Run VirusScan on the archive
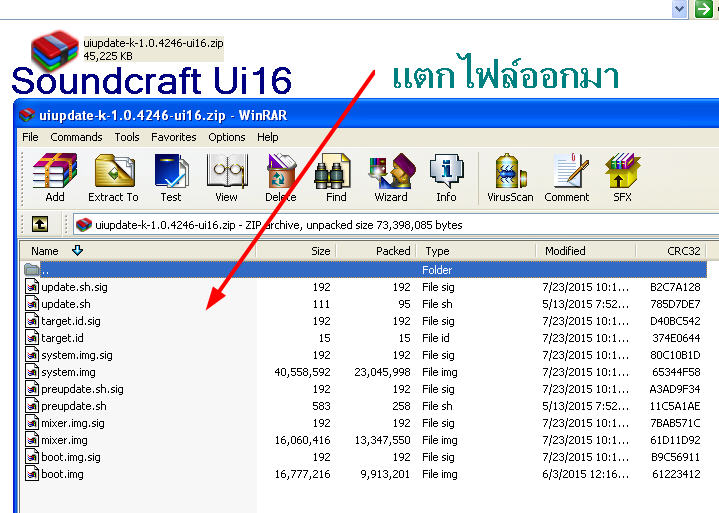 point(510,178)
